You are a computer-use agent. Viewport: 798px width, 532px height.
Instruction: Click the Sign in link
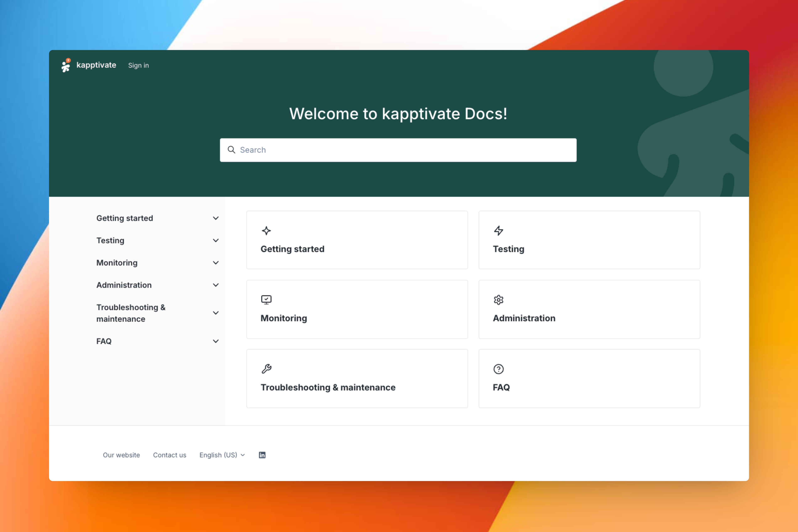click(138, 65)
